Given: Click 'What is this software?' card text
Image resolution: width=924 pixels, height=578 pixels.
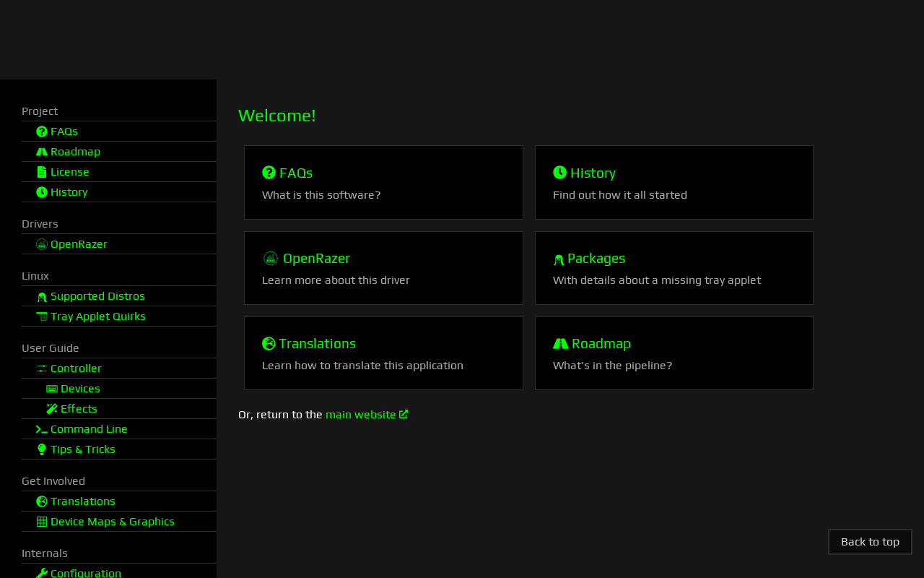Looking at the screenshot, I should 321,195.
